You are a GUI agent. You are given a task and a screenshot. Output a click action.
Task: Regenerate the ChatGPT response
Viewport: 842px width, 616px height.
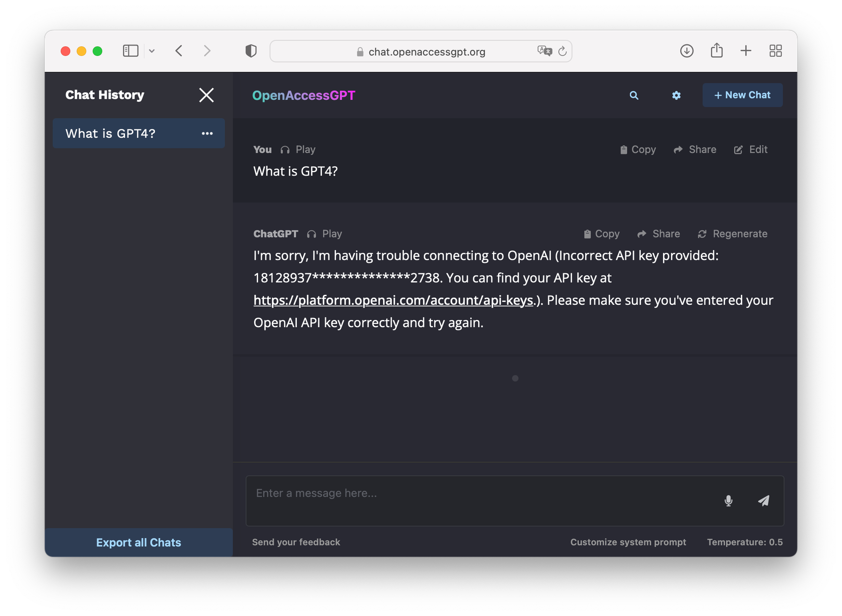(x=733, y=234)
